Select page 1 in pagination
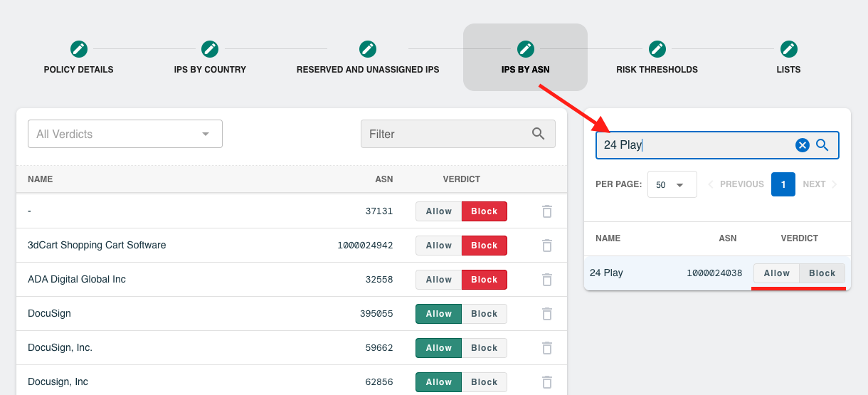868x395 pixels. (x=783, y=184)
